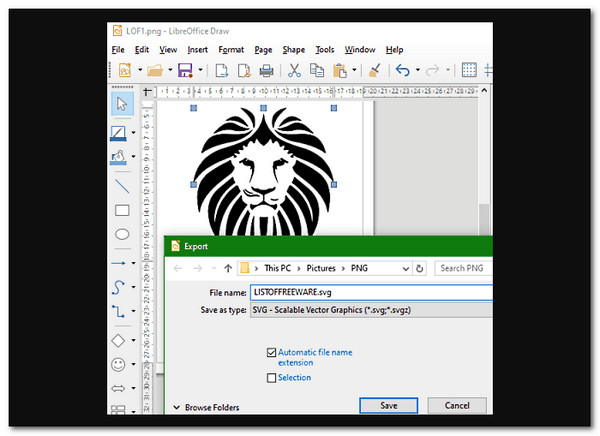The image size is (600, 436).
Task: Enable the Selection checkbox
Action: pos(271,378)
